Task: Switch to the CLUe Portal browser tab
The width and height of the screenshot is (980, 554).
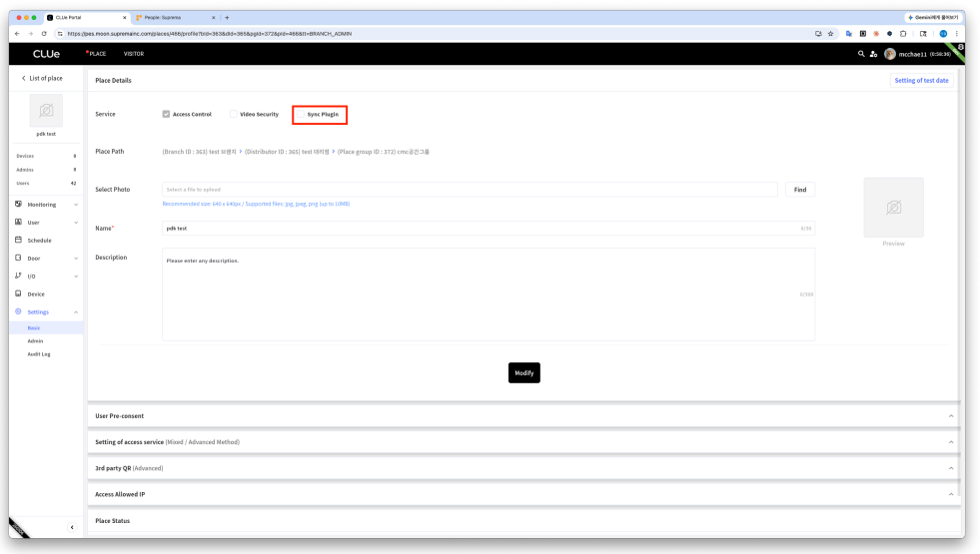Action: tap(86, 18)
